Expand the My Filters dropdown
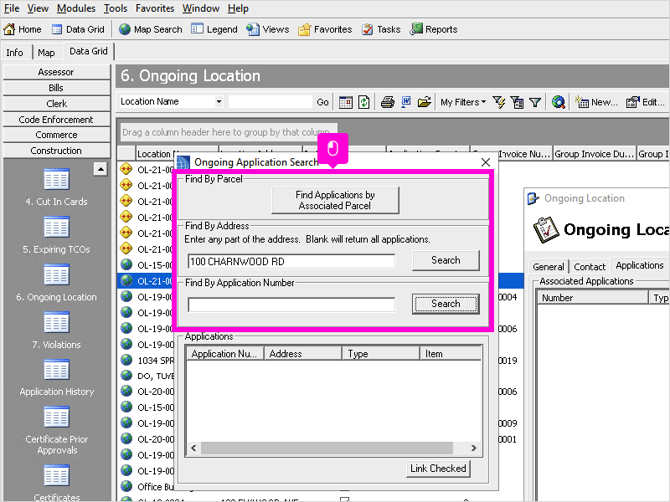Viewport: 670px width, 502px height. [x=463, y=102]
